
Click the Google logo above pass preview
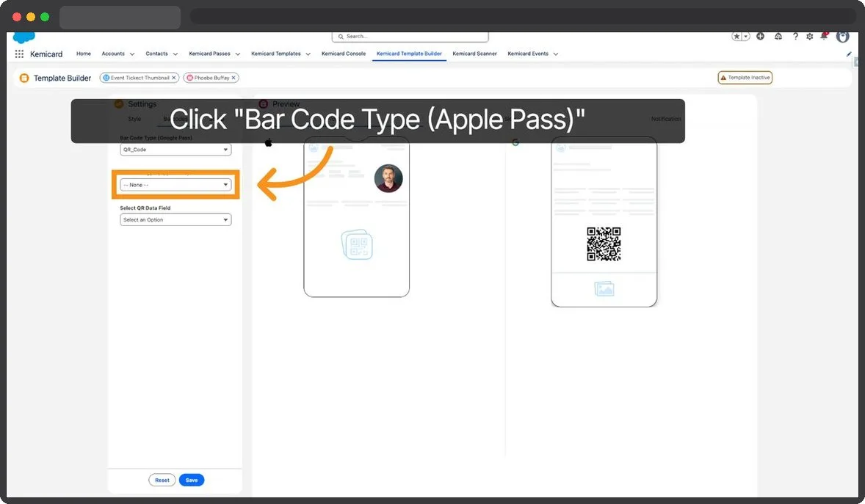(515, 142)
